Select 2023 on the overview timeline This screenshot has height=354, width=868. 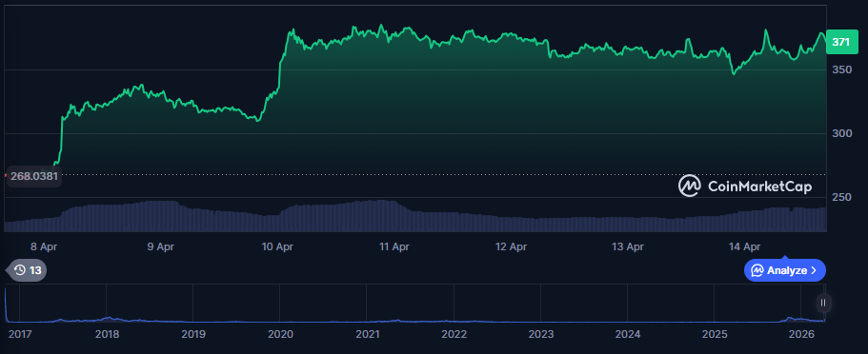(x=541, y=334)
